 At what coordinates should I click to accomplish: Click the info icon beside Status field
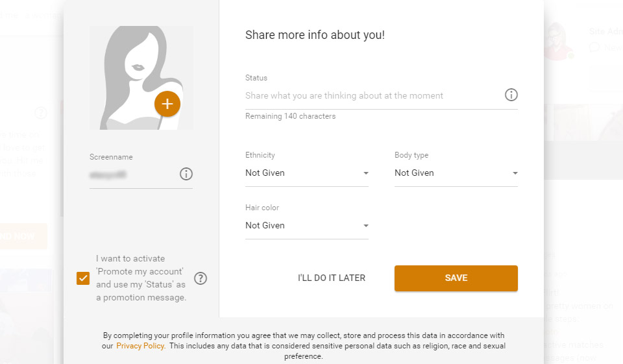coord(511,95)
